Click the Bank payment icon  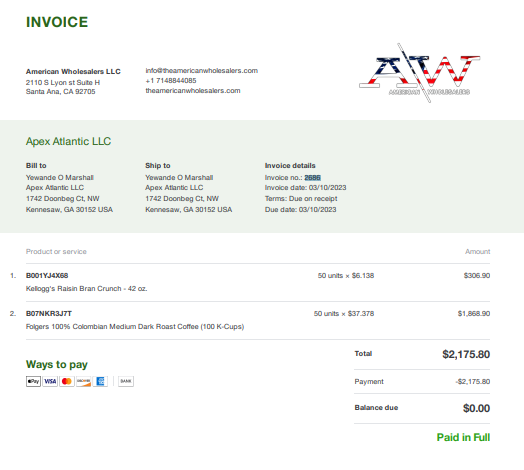point(126,381)
